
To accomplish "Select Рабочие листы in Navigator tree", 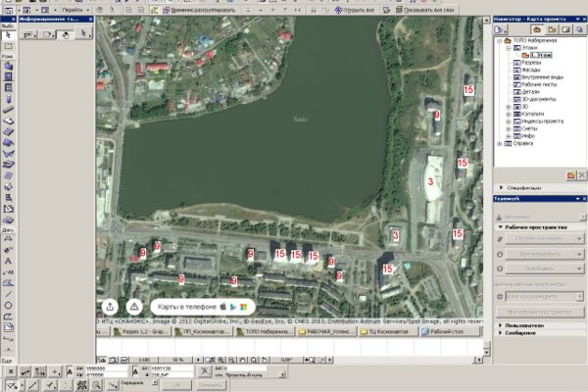I will [x=539, y=85].
